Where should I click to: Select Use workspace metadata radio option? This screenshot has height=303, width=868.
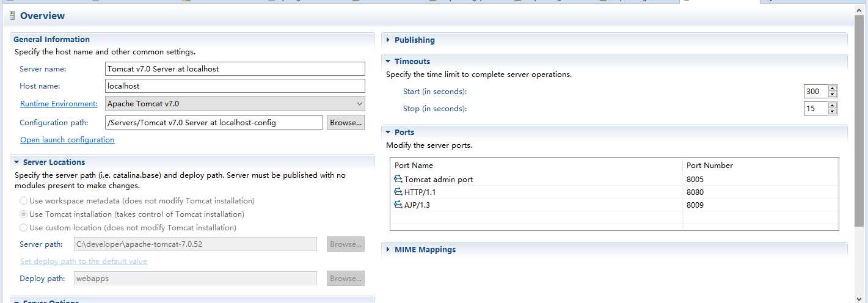[x=23, y=200]
